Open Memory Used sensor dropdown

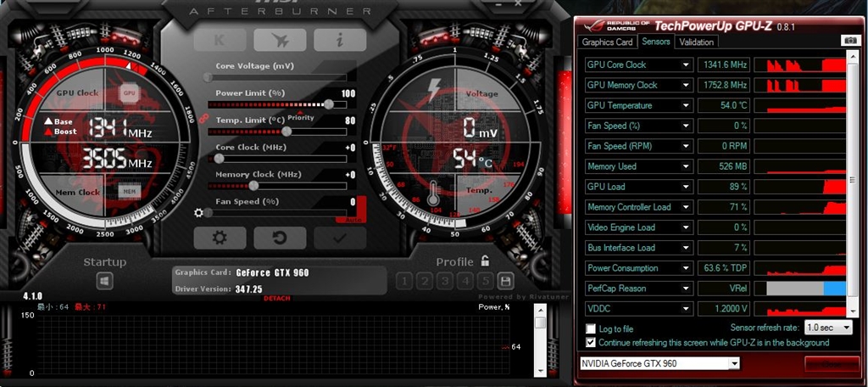click(x=686, y=166)
